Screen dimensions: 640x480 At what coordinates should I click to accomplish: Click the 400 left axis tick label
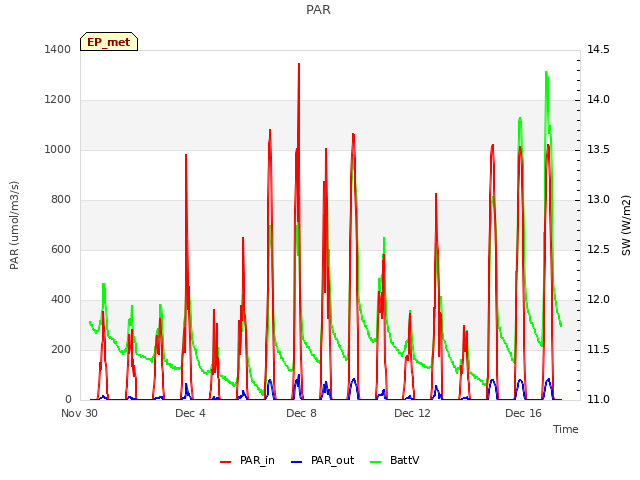point(61,300)
